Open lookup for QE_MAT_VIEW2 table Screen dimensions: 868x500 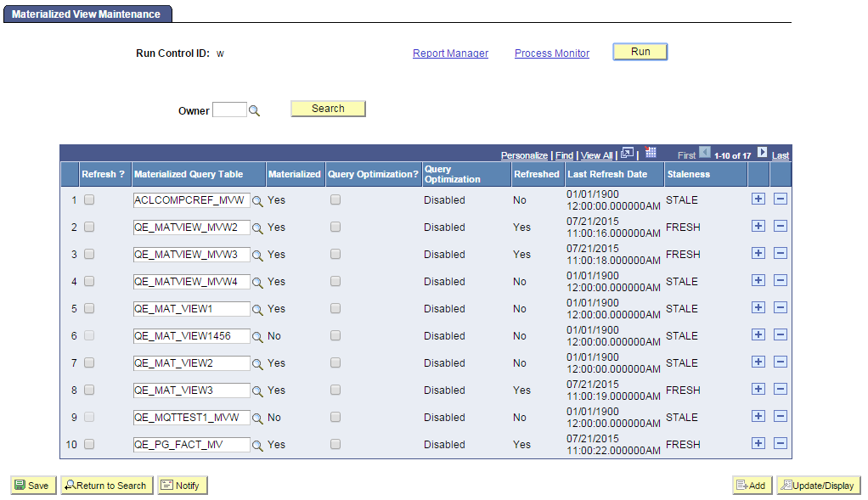257,363
